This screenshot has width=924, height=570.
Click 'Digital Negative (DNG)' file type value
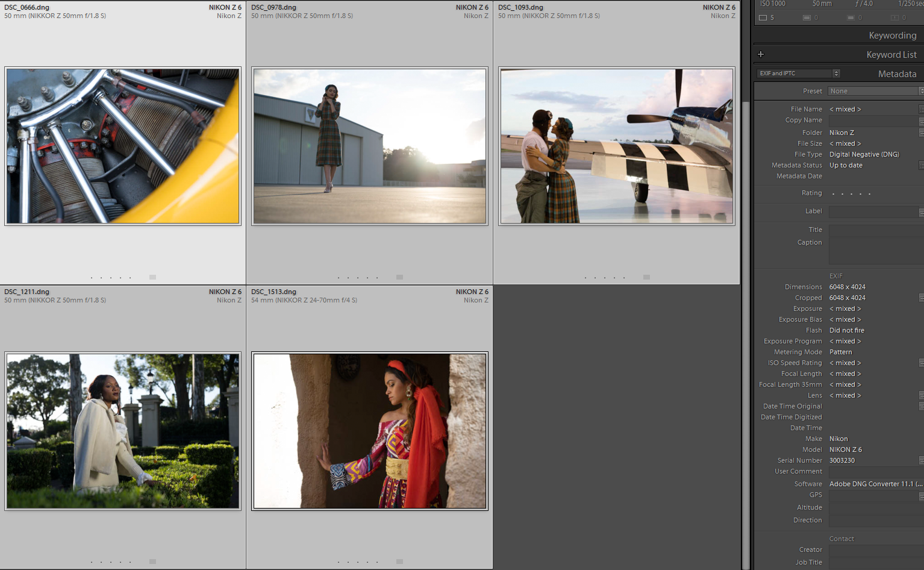(864, 154)
